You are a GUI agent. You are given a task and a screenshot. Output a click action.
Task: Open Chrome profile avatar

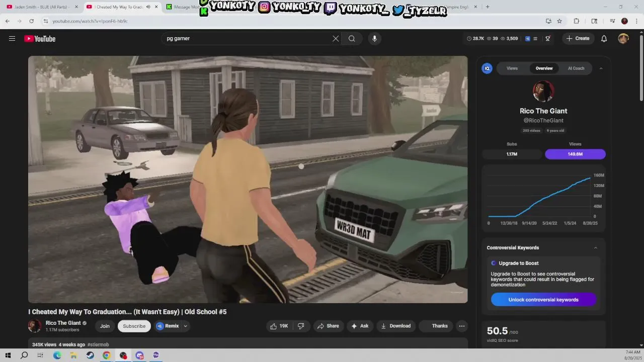(x=624, y=21)
